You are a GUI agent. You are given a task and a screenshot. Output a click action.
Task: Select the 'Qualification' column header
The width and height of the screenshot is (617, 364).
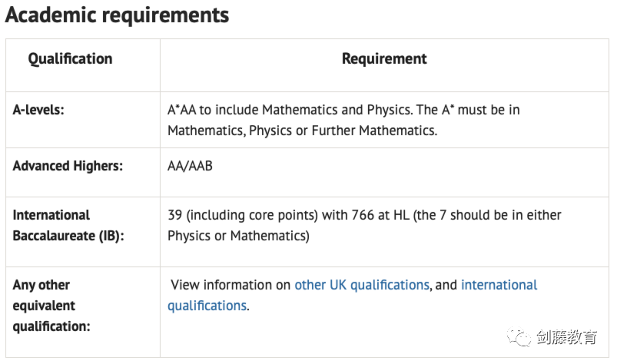pos(70,59)
